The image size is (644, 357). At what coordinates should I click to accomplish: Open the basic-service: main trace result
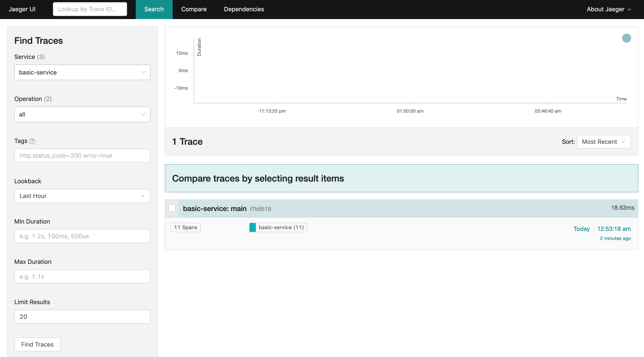click(214, 208)
